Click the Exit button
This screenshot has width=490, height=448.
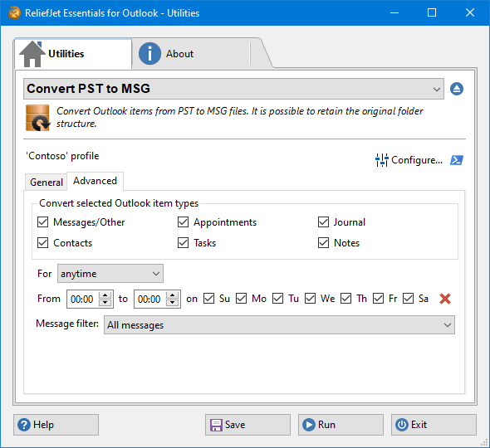click(x=434, y=425)
